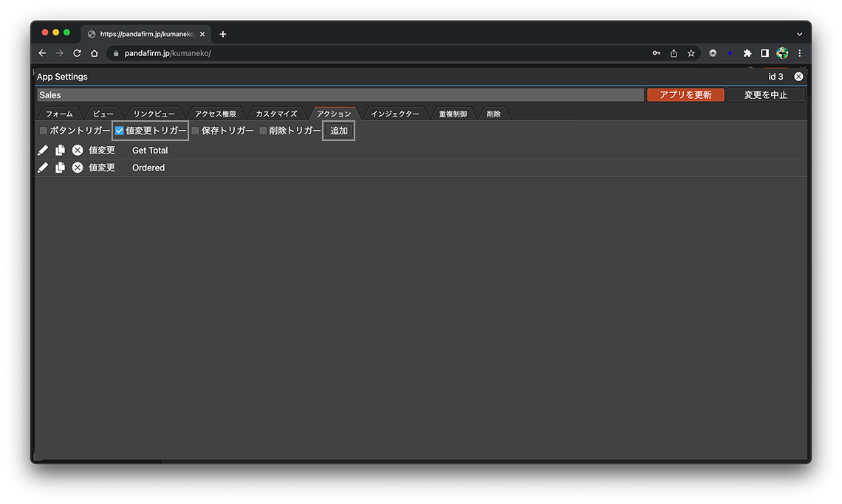
Task: Copy the Ordered action row
Action: [x=60, y=168]
